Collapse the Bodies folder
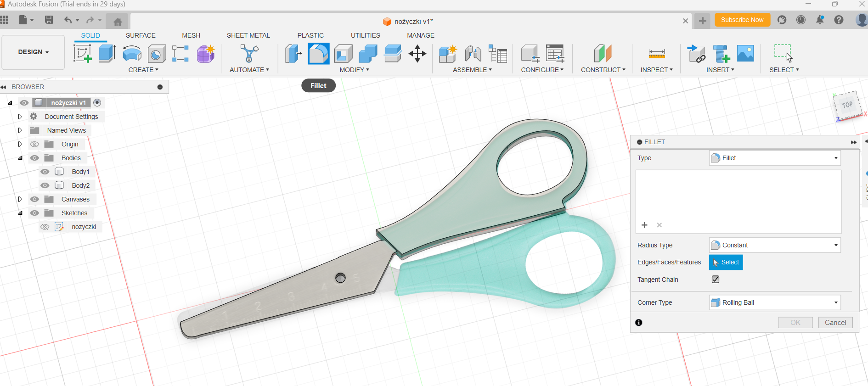Screen dimensions: 868x386 tap(20, 158)
